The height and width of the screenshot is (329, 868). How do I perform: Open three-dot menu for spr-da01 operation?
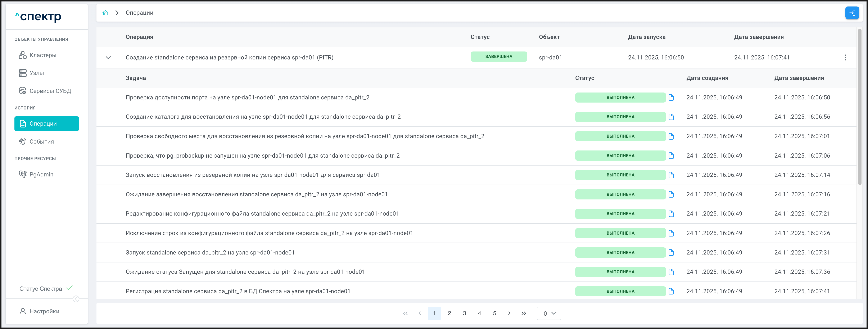845,57
